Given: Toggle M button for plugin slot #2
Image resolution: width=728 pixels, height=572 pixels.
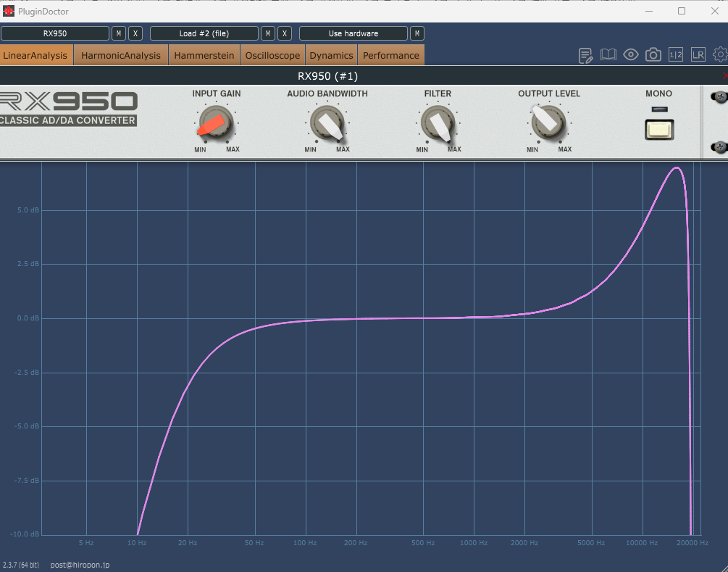Looking at the screenshot, I should pos(268,33).
